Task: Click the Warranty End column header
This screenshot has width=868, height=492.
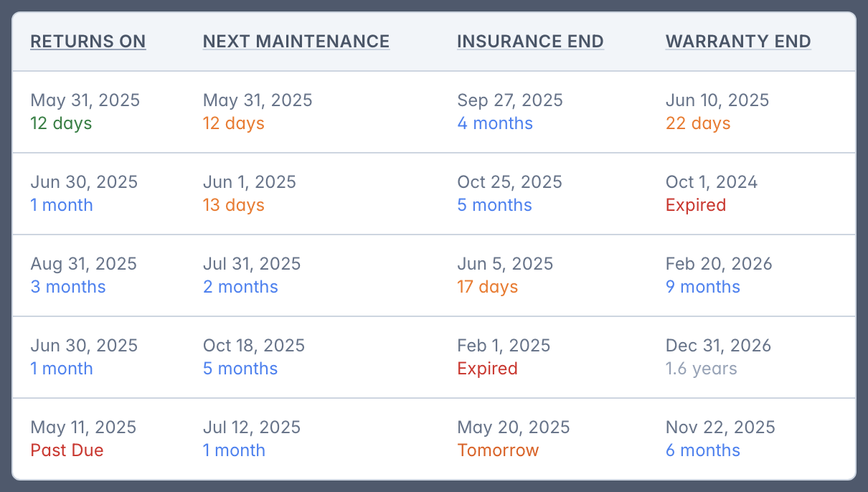Action: [738, 42]
